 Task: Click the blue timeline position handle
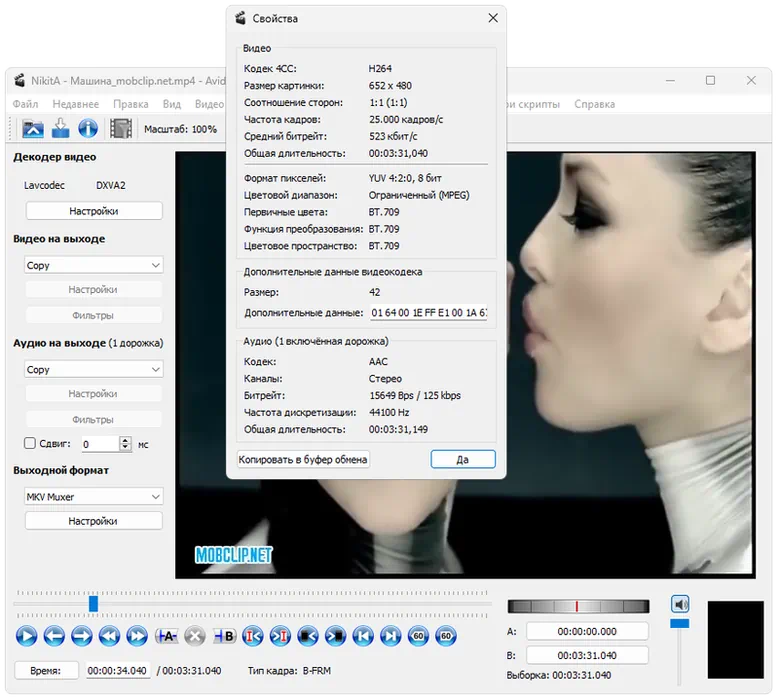pyautogui.click(x=93, y=604)
